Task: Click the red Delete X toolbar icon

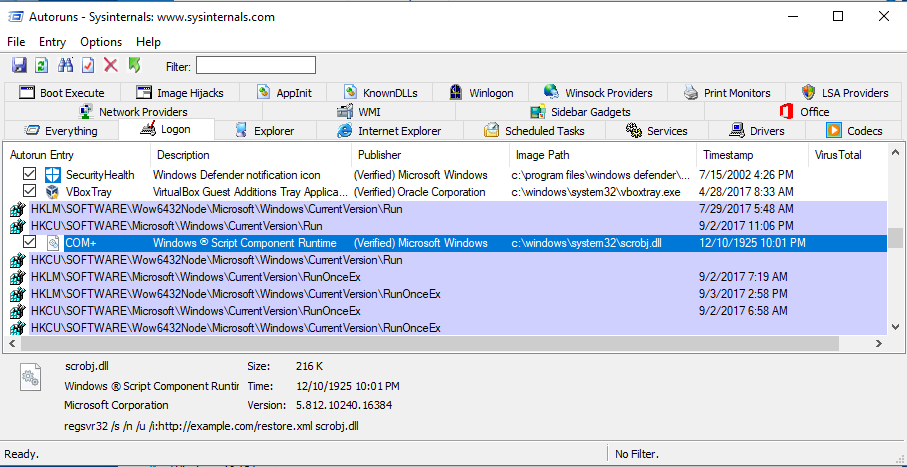Action: pyautogui.click(x=110, y=65)
